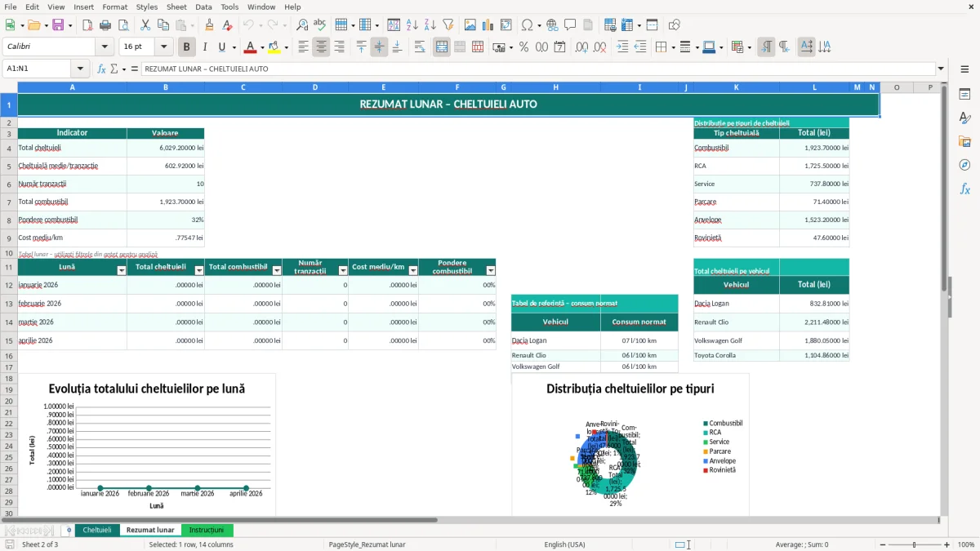
Task: Open Function Wizard fx icon
Action: coord(102,69)
